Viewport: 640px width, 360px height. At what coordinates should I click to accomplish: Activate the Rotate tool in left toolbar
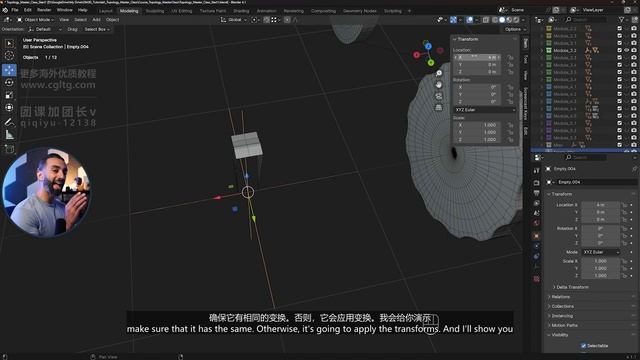9,82
